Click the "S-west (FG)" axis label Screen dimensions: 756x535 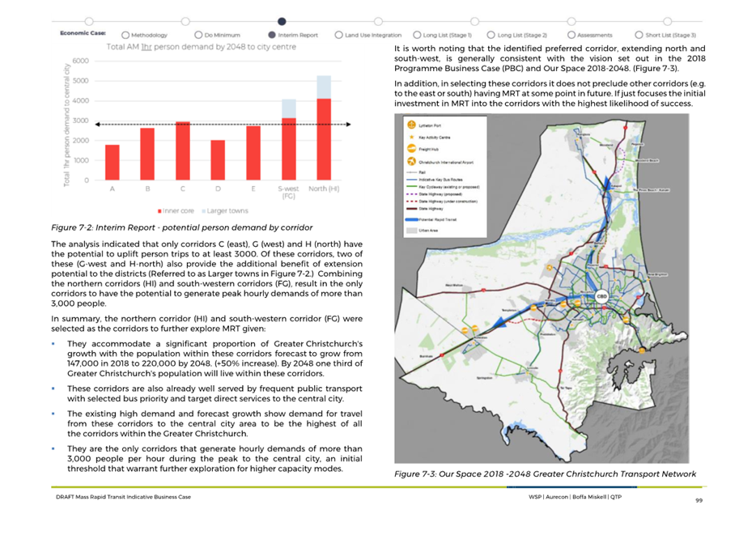[x=288, y=193]
